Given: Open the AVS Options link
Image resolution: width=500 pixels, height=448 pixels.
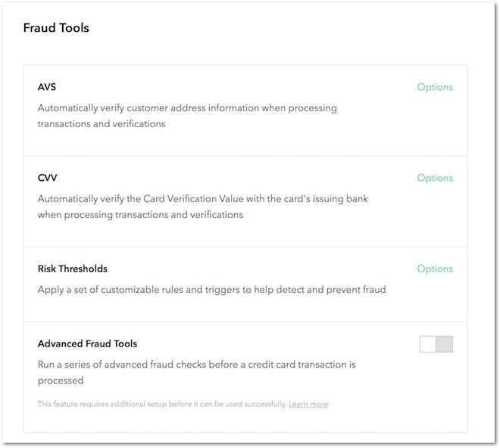Looking at the screenshot, I should 435,87.
